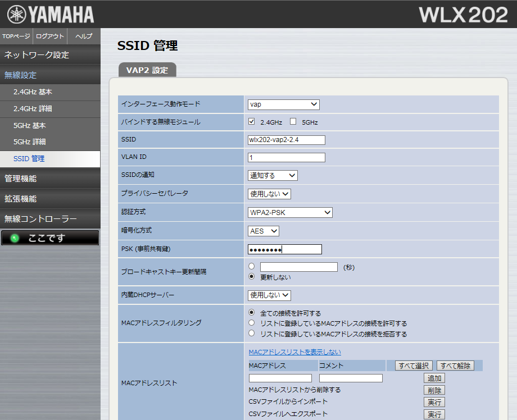The image size is (517, 420).
Task: Click ログアウト in the top menu
Action: coord(49,36)
